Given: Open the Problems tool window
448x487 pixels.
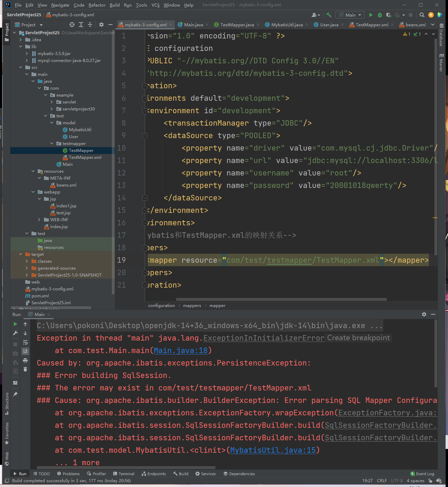Looking at the screenshot, I should pos(69,474).
